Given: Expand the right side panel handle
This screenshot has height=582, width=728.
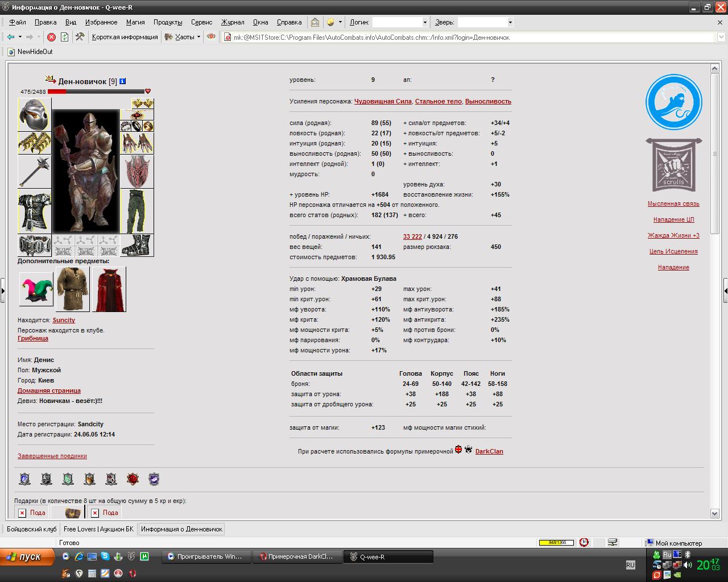Looking at the screenshot, I should [x=725, y=290].
